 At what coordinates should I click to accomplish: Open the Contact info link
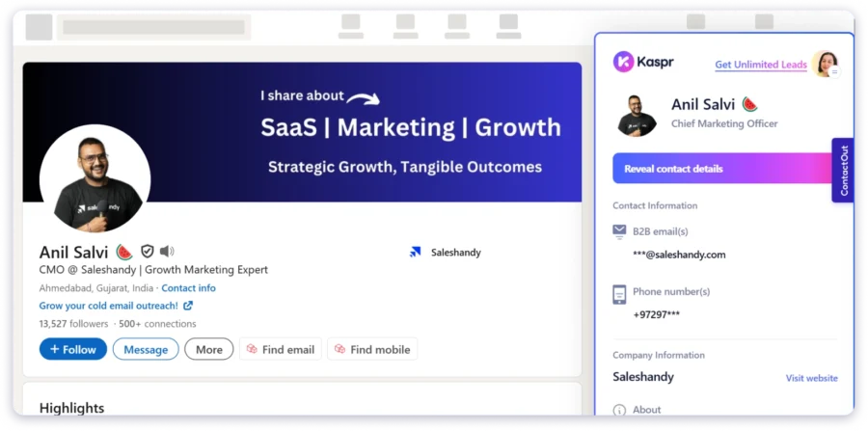pyautogui.click(x=188, y=288)
